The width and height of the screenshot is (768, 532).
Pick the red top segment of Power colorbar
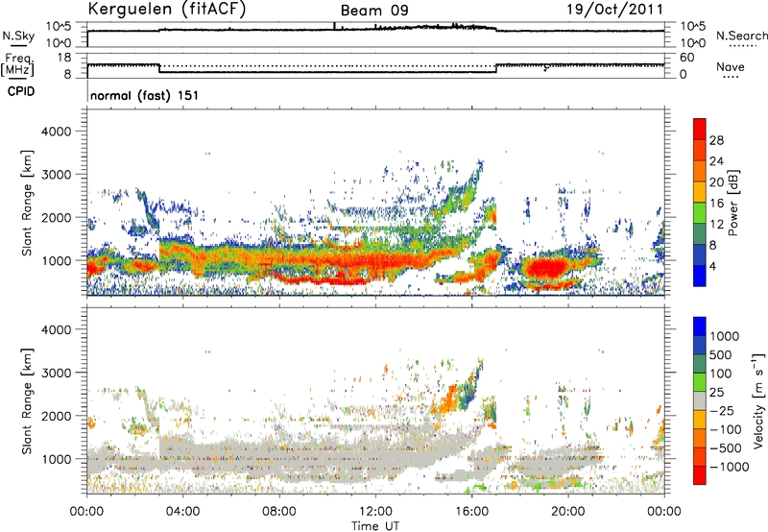pos(700,130)
